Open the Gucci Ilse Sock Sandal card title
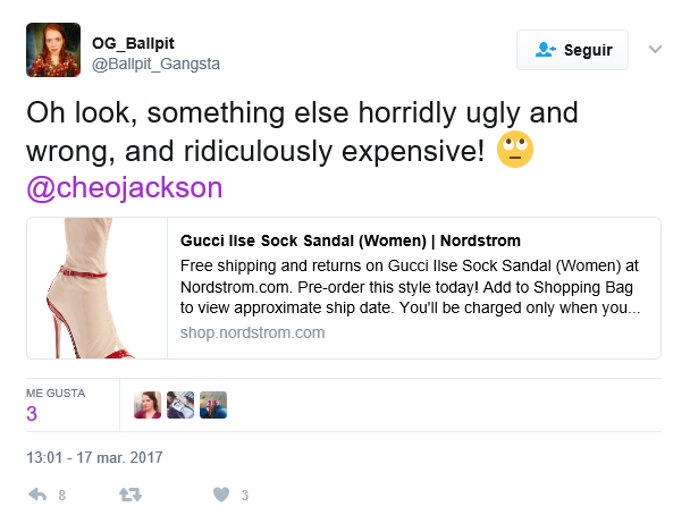This screenshot has height=515, width=690. (x=350, y=241)
